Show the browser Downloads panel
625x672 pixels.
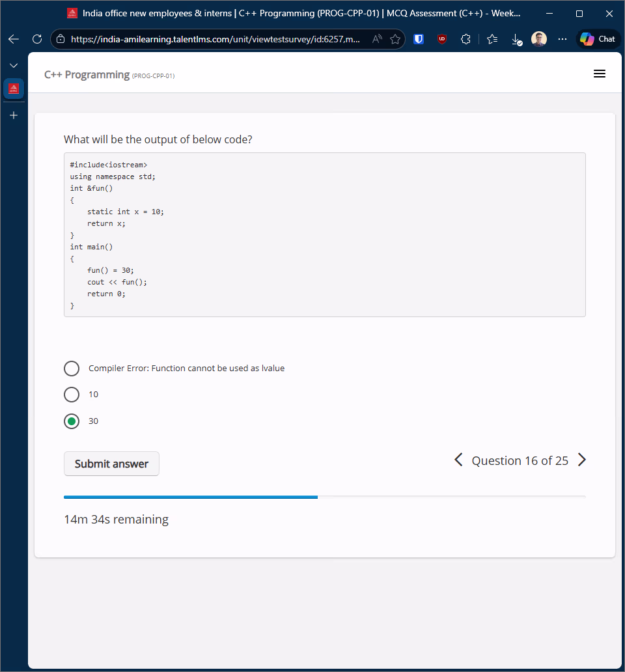click(516, 39)
